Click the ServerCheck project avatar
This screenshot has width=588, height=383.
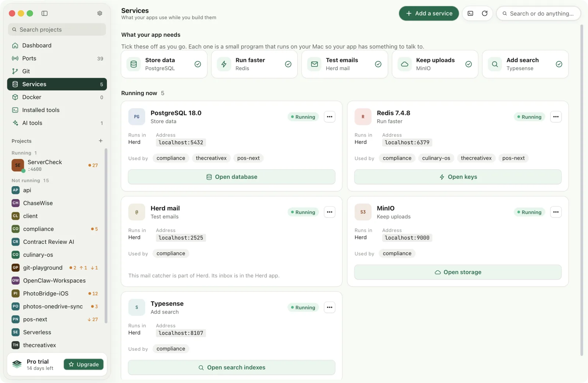point(18,165)
